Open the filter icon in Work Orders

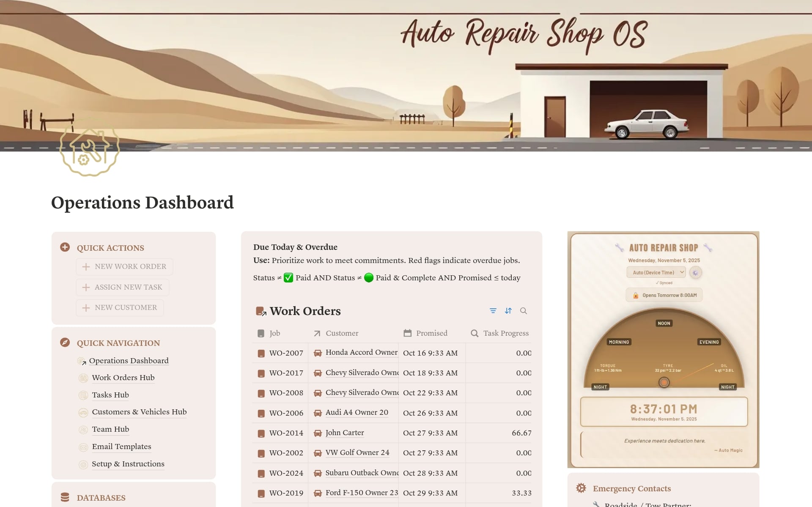coord(492,311)
